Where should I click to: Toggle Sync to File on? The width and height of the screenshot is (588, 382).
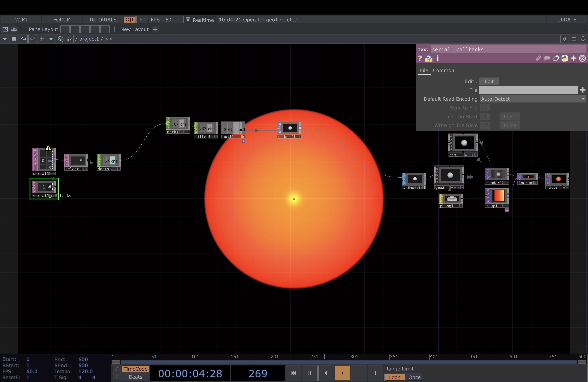[484, 108]
